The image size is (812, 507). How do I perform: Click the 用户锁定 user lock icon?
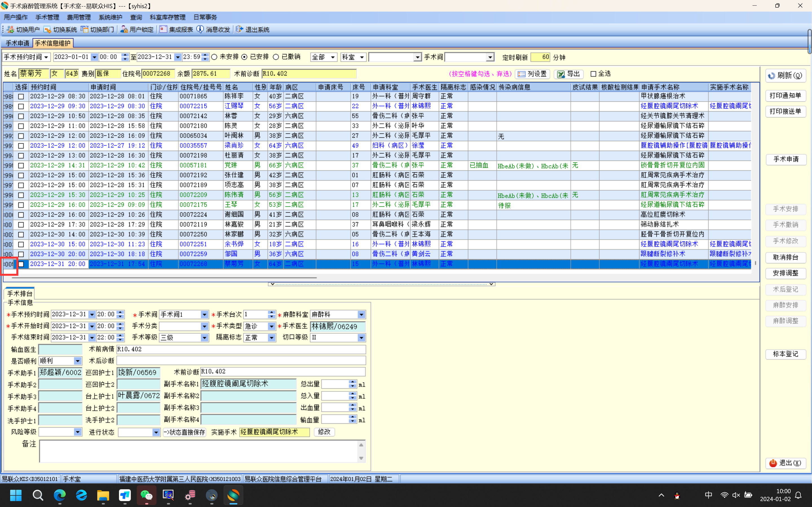[x=124, y=30]
